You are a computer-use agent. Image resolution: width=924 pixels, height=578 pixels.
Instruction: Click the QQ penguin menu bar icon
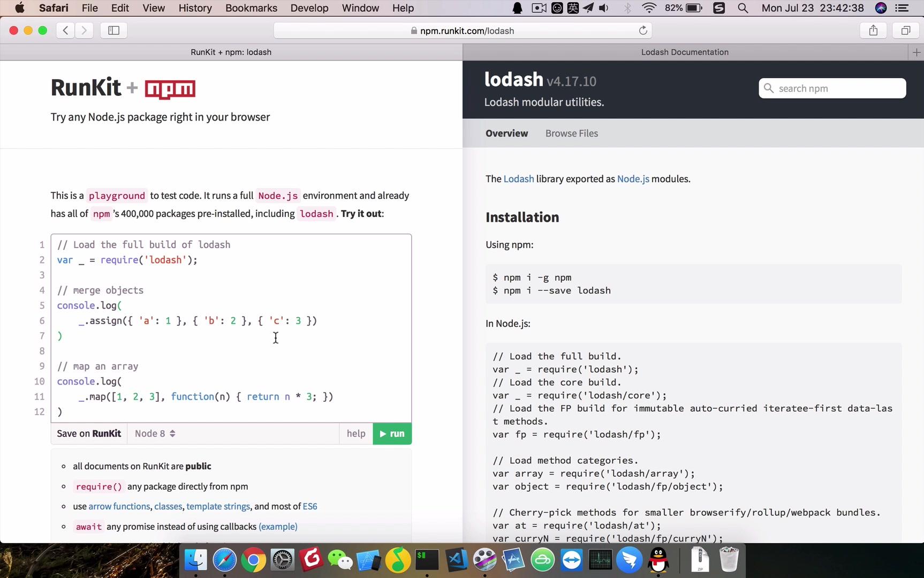pos(518,8)
